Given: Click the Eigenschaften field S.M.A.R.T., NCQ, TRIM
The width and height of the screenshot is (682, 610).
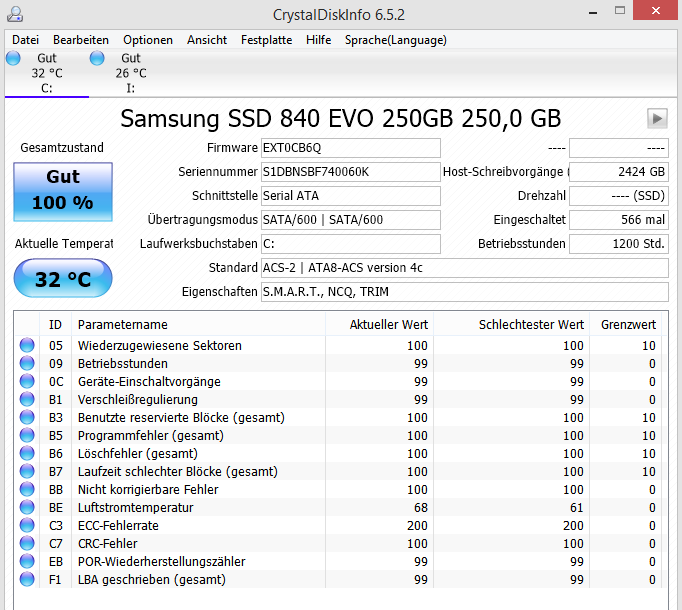Looking at the screenshot, I should click(465, 292).
